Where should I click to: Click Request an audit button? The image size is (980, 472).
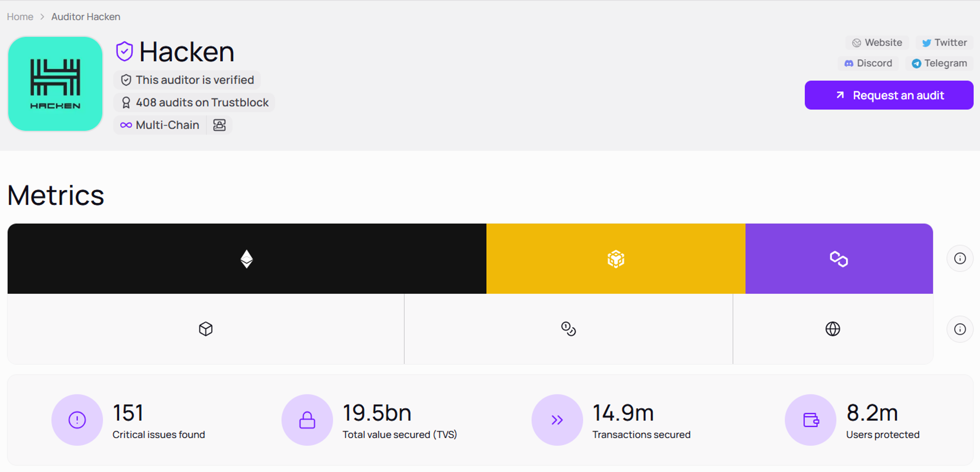coord(889,95)
